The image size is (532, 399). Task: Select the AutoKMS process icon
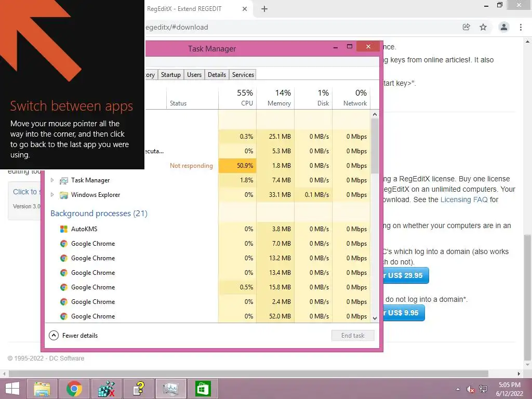63,229
